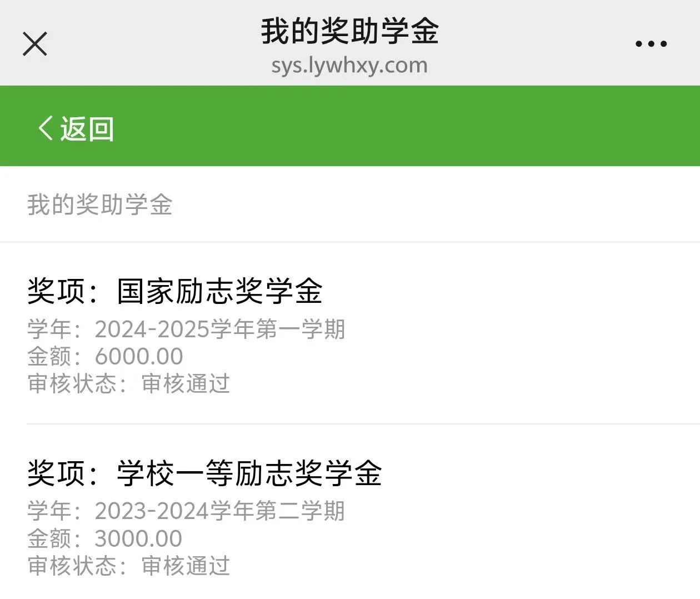Select the 我的奖助学金 section header
This screenshot has height=599, width=700.
[100, 204]
